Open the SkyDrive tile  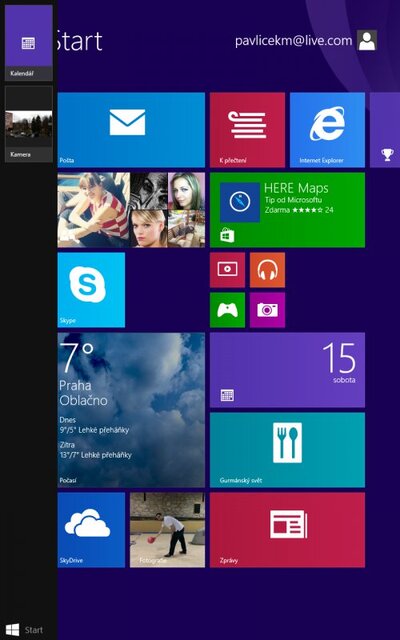click(91, 530)
